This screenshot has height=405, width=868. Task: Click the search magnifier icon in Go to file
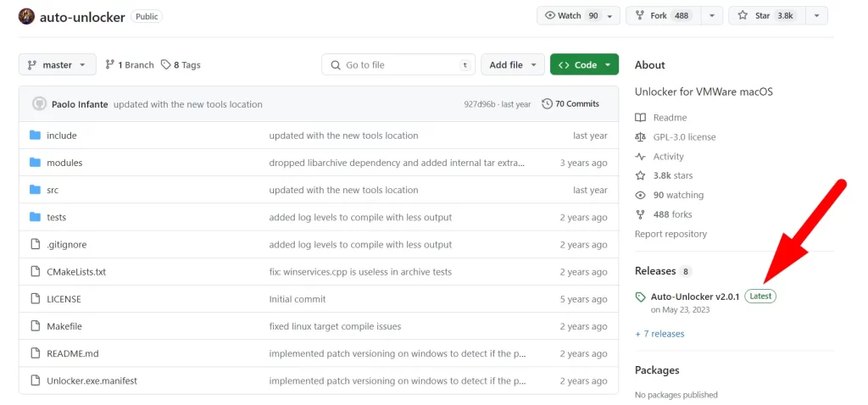coord(336,65)
